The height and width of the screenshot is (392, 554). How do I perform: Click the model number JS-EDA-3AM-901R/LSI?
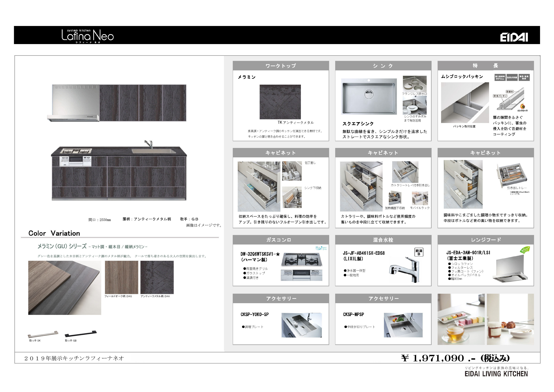coord(468,253)
